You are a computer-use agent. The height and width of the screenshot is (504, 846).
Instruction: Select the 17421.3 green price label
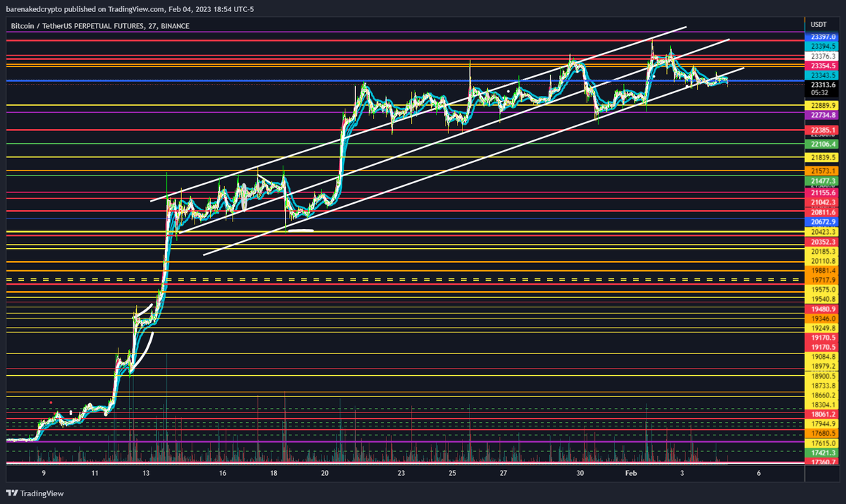pos(823,453)
